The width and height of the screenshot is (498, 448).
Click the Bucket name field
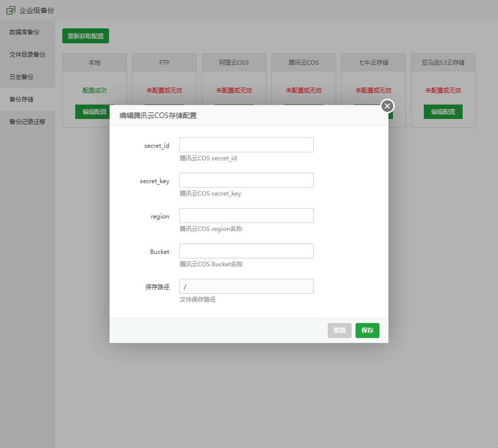[x=246, y=251]
